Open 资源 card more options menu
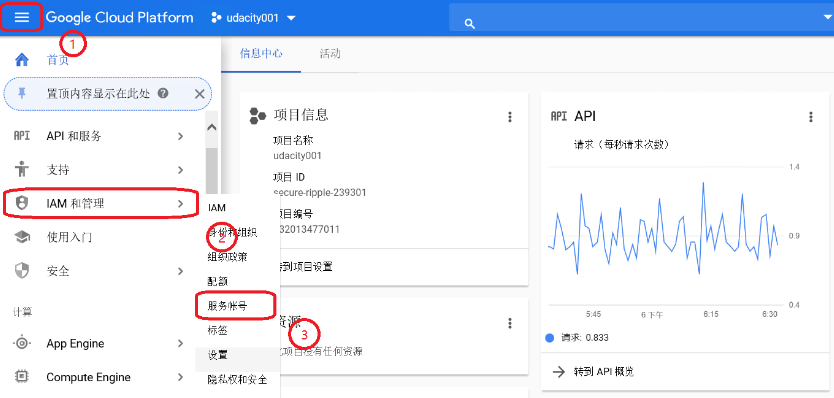This screenshot has width=834, height=398. click(510, 323)
